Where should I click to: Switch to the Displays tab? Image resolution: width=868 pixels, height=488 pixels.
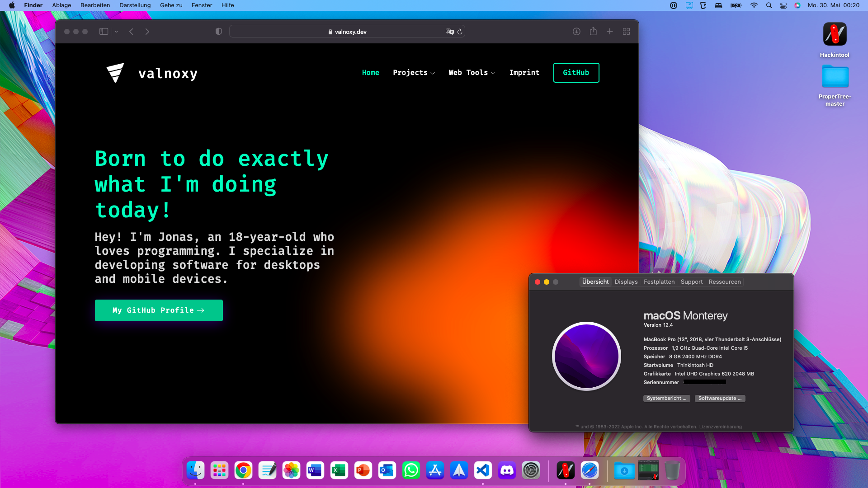point(626,282)
